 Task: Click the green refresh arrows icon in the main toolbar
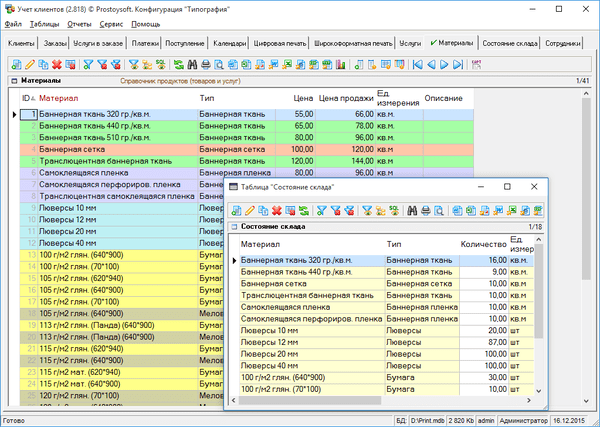pyautogui.click(x=179, y=65)
